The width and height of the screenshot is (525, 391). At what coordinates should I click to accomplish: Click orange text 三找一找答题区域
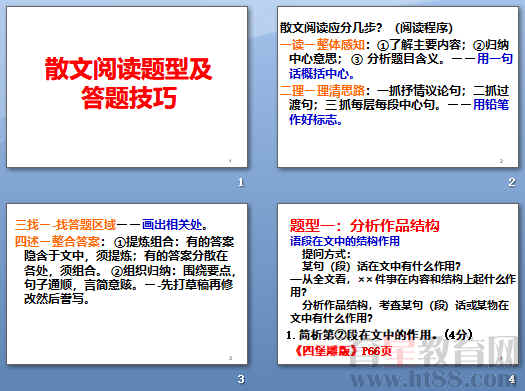click(x=65, y=225)
